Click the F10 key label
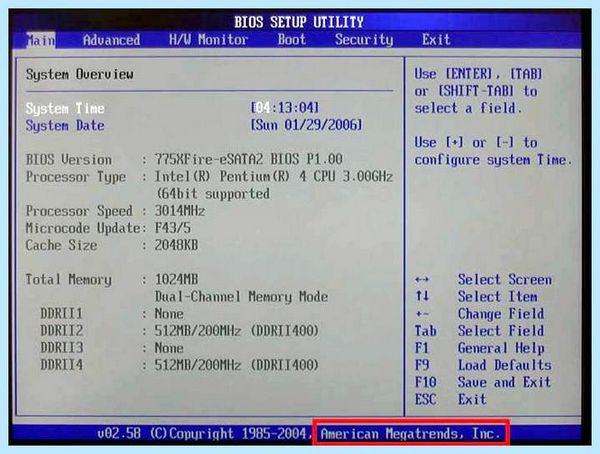The width and height of the screenshot is (600, 454). pos(426,382)
